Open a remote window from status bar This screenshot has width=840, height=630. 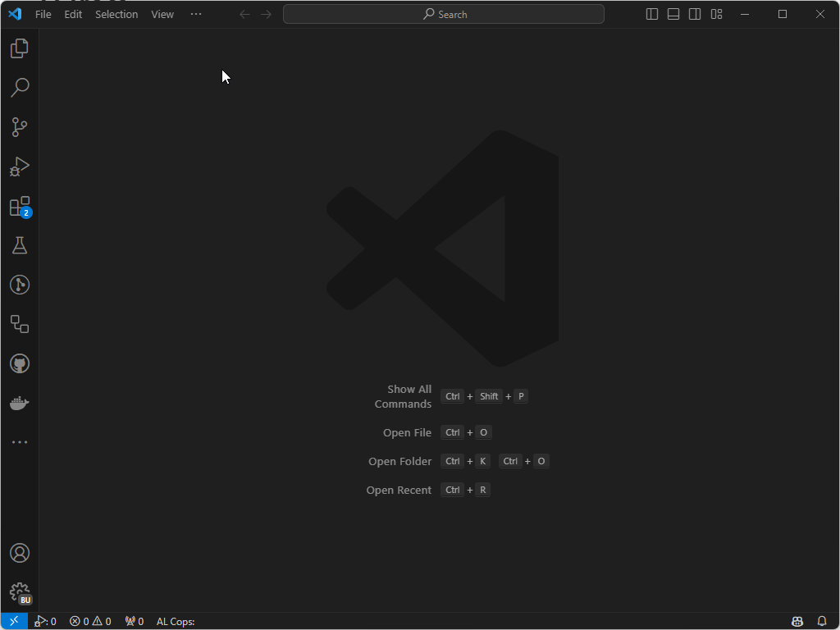click(x=14, y=622)
